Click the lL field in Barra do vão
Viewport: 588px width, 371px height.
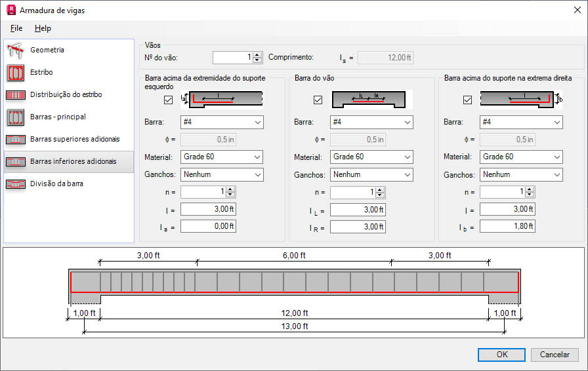point(358,210)
